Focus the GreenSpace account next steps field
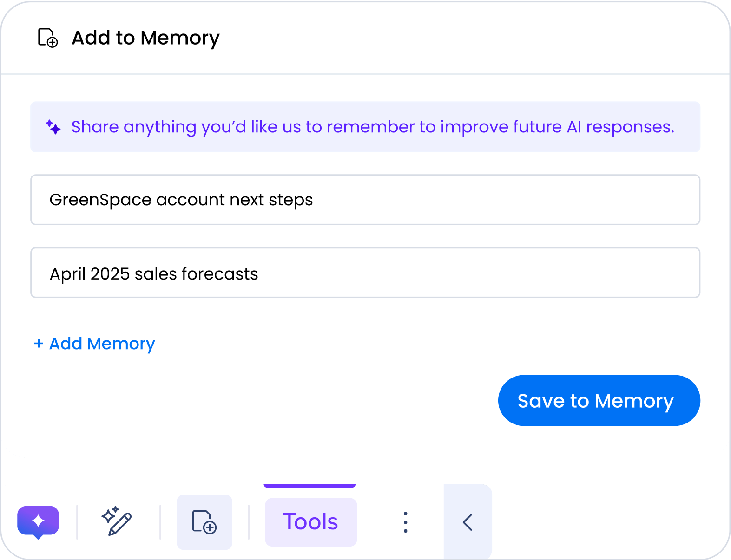731x560 pixels. (x=365, y=200)
